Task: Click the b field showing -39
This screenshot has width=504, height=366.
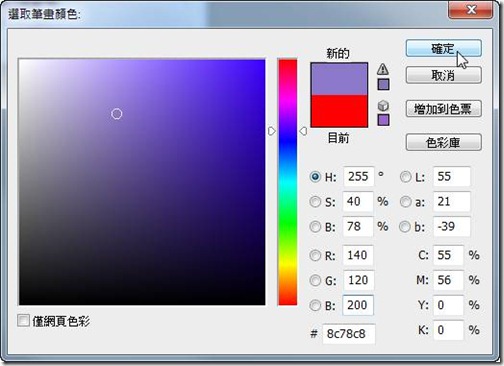Action: (452, 227)
